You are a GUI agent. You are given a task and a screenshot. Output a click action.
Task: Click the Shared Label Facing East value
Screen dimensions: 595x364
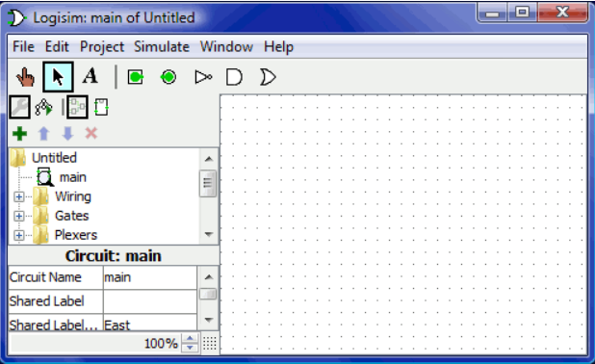point(150,325)
